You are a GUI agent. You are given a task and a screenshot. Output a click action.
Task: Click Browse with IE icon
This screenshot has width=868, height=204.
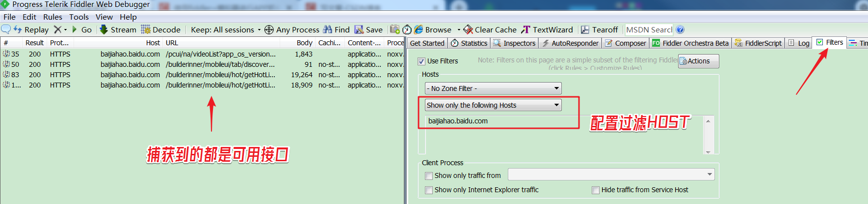[x=433, y=29]
